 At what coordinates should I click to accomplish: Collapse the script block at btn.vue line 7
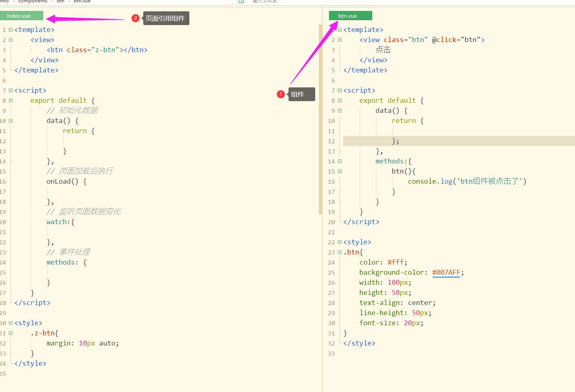[x=339, y=90]
